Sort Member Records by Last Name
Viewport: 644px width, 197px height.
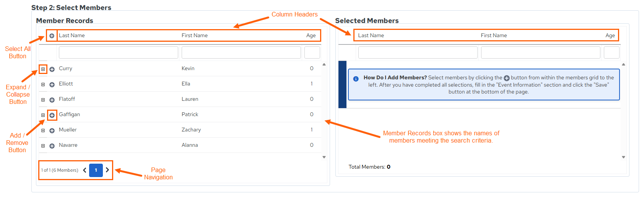tap(72, 35)
